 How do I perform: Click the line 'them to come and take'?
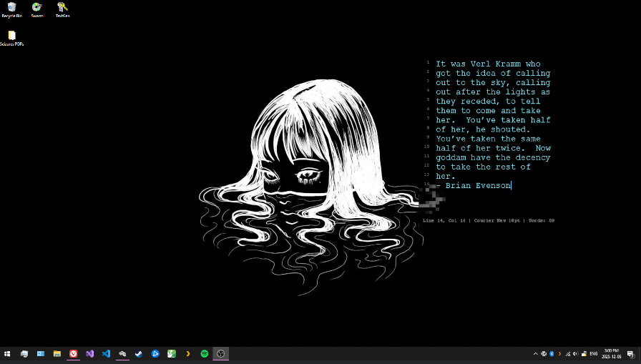coord(488,110)
